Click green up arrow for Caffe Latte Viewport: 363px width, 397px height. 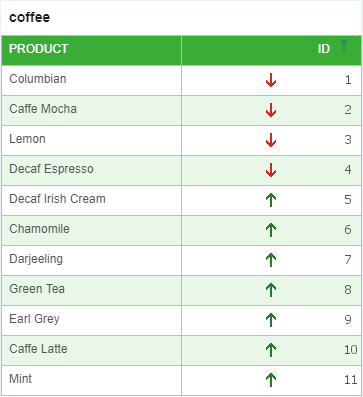[x=271, y=350]
